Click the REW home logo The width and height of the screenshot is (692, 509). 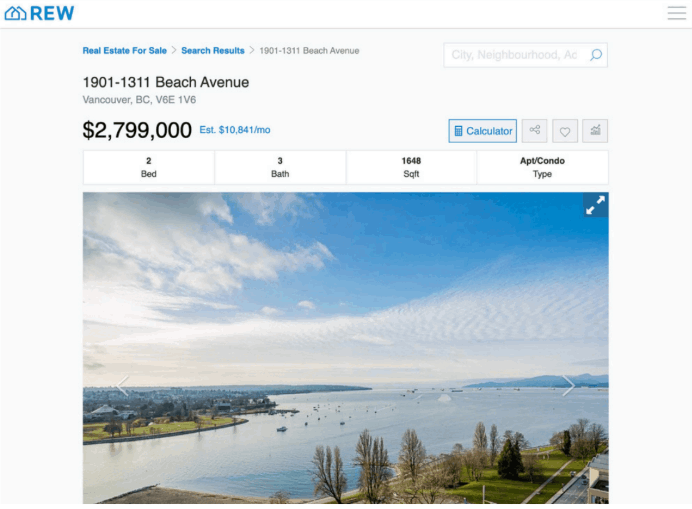click(x=40, y=14)
